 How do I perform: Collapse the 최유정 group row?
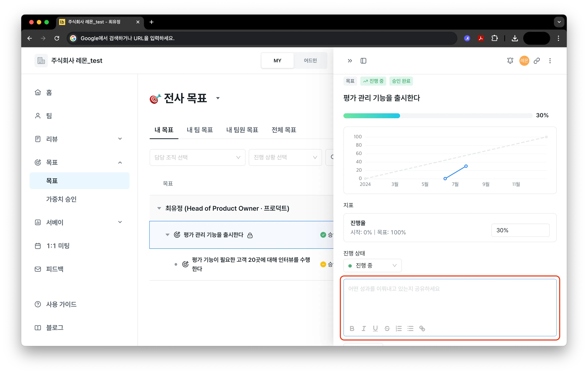click(x=159, y=208)
